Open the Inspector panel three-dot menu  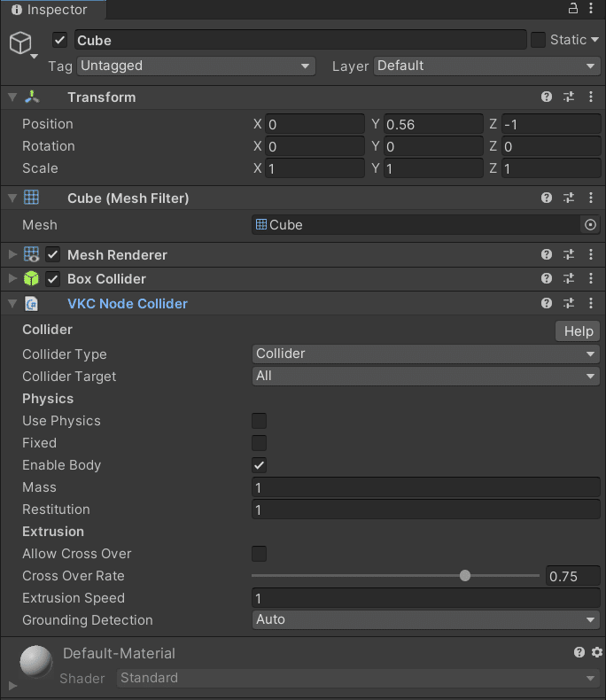591,9
